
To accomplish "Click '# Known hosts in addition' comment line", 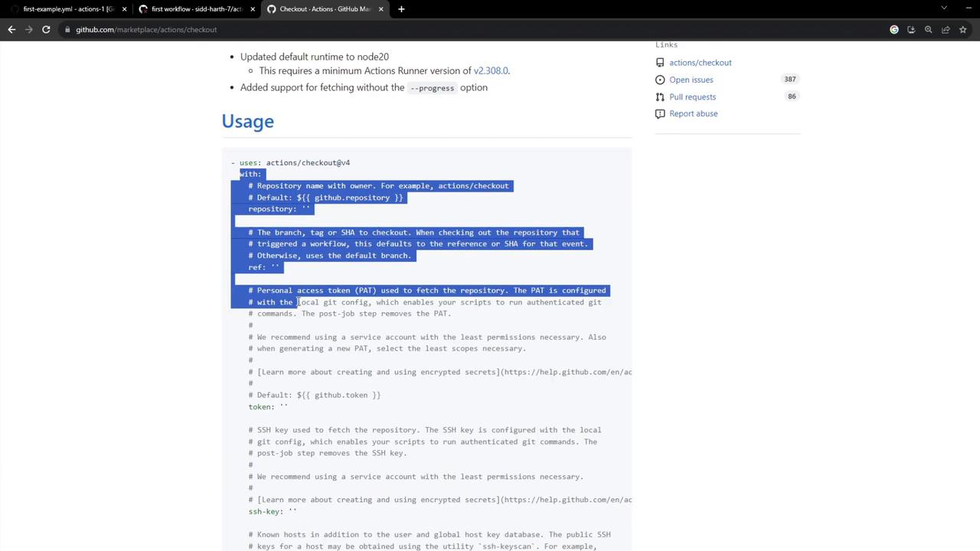I will (430, 535).
